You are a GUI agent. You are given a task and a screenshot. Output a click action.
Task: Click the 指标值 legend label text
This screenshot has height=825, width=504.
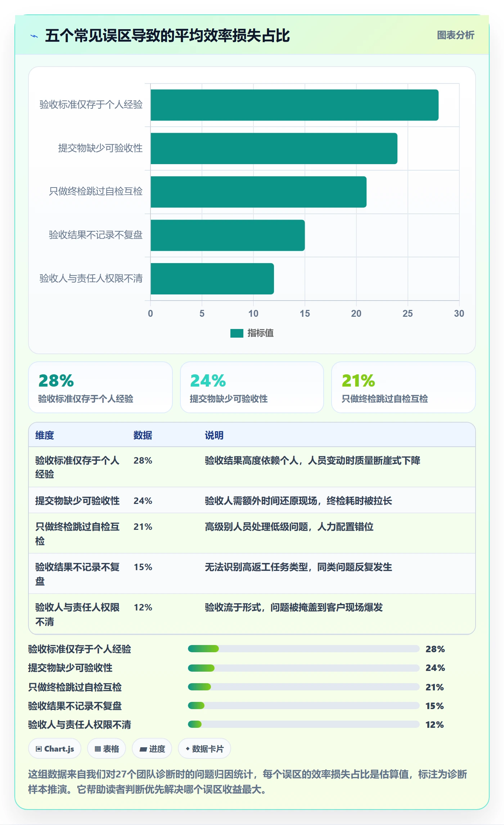[x=261, y=333]
